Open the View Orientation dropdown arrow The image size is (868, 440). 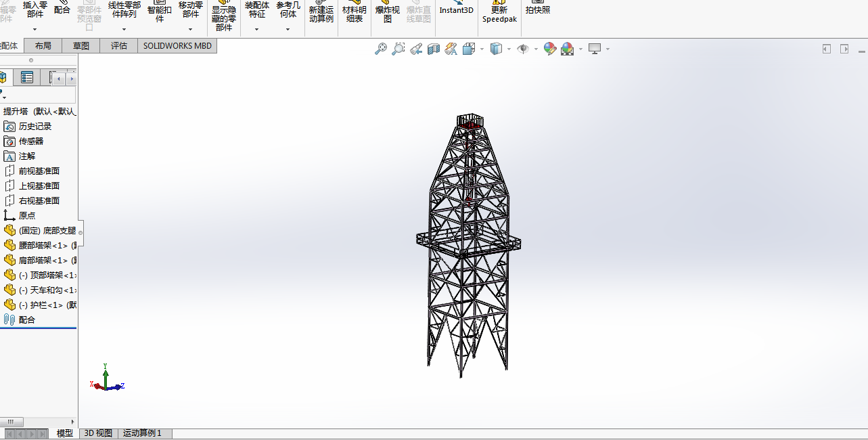[x=482, y=49]
